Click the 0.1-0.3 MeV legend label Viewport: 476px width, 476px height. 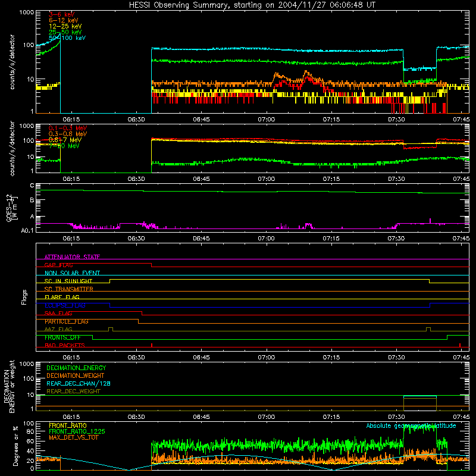[68, 128]
